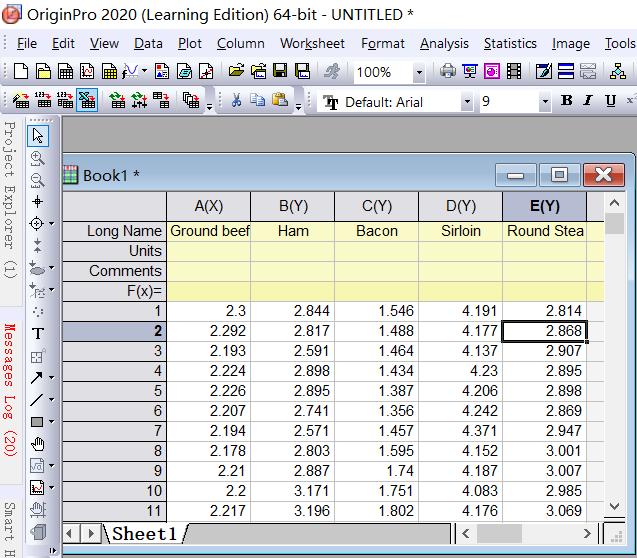
Task: Click the Save project icon
Action: [280, 72]
